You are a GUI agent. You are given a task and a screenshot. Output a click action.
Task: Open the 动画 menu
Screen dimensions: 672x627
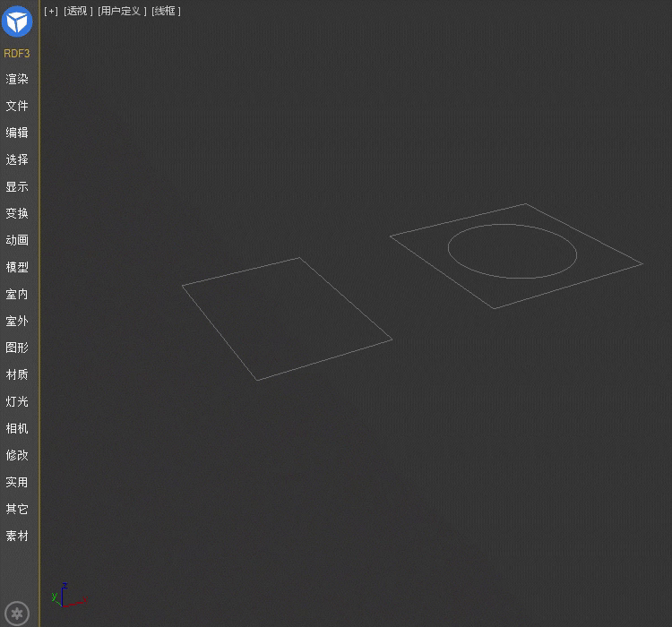(x=17, y=240)
